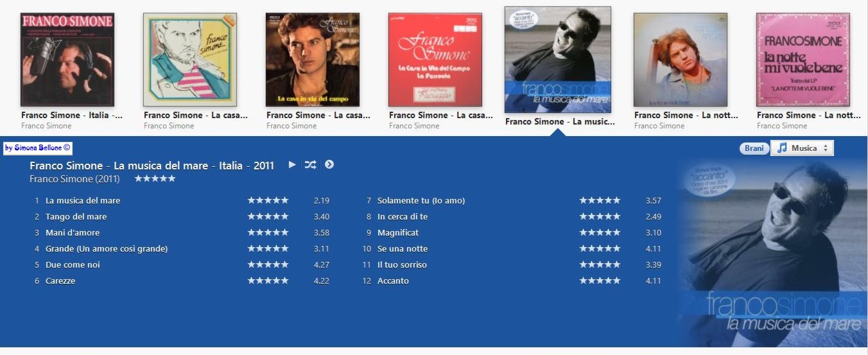The width and height of the screenshot is (868, 355).
Task: Set the album star rating under title
Action: click(155, 178)
